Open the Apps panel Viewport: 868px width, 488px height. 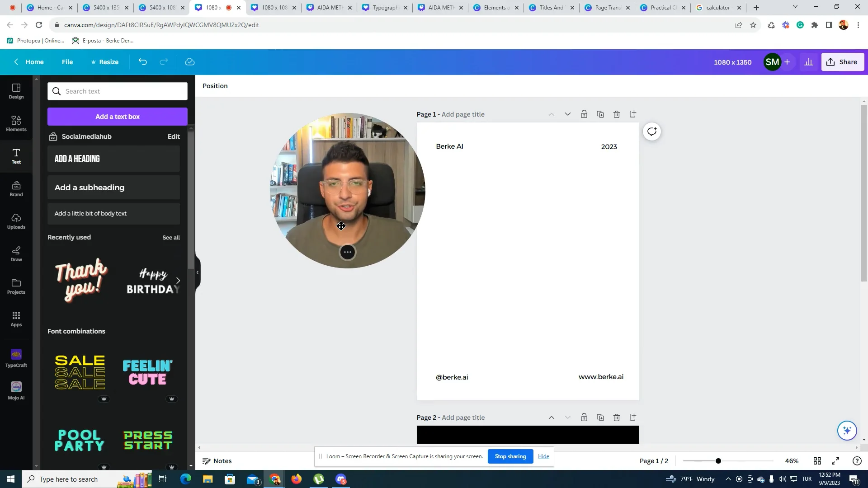pyautogui.click(x=16, y=319)
